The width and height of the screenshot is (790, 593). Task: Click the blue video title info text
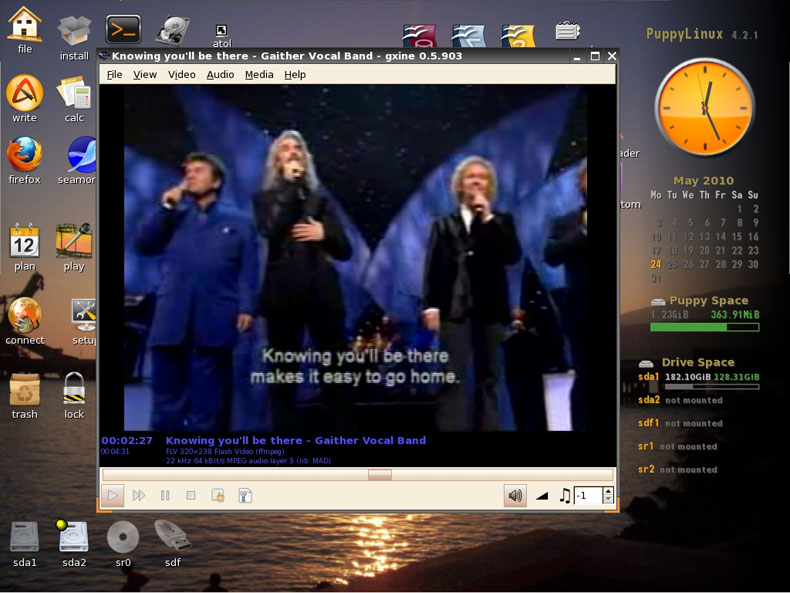[296, 440]
